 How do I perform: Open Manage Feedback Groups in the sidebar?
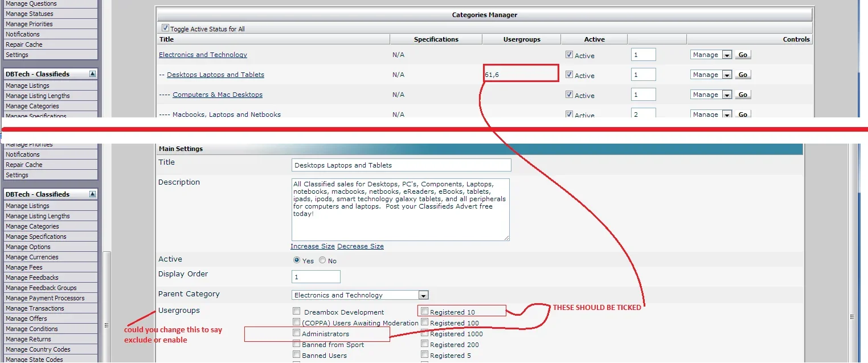click(41, 288)
